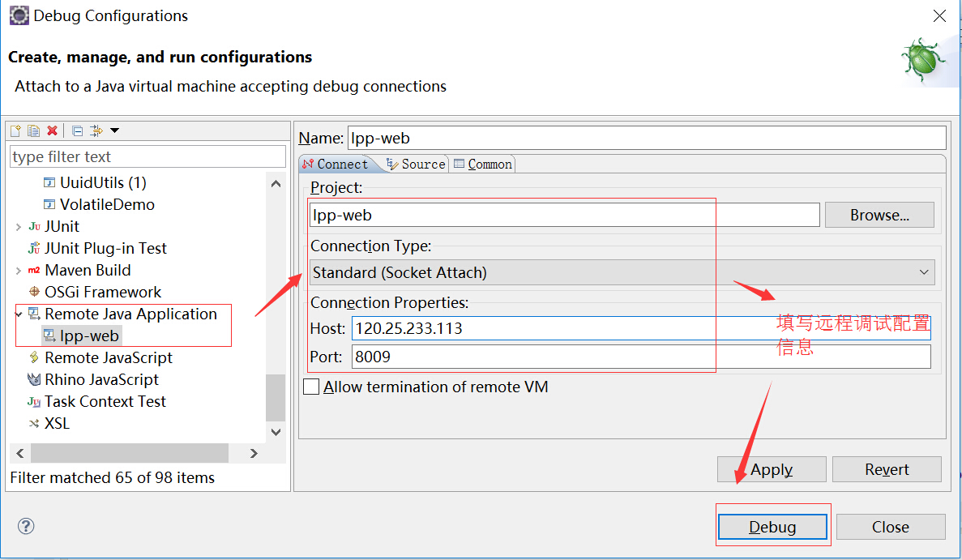Collapse the Remote Java Application node
Viewport: 962px width, 560px height.
(x=19, y=314)
